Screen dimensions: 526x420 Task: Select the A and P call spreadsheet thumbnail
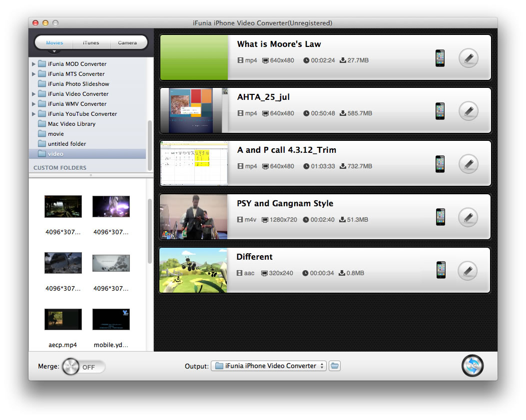[x=194, y=163]
